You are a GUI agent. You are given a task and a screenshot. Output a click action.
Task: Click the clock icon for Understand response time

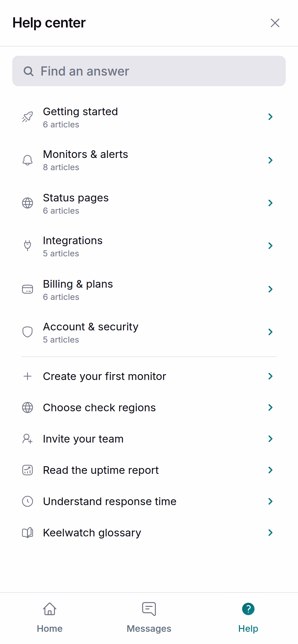pyautogui.click(x=28, y=501)
